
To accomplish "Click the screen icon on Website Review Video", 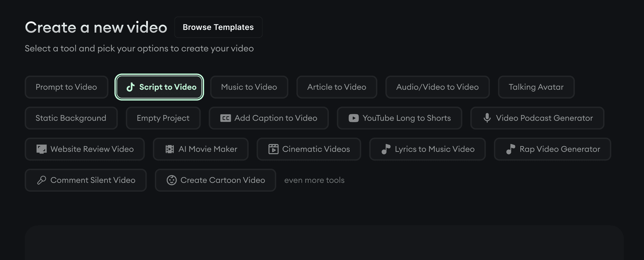I will 42,149.
